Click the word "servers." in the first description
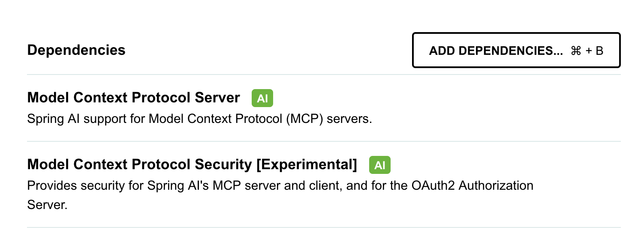644x245 pixels. click(349, 119)
